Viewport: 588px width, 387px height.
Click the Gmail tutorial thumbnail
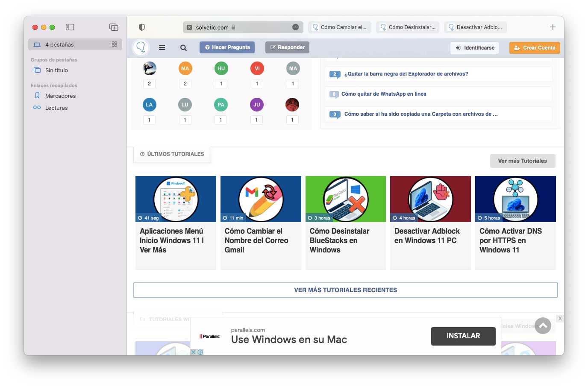coord(261,199)
